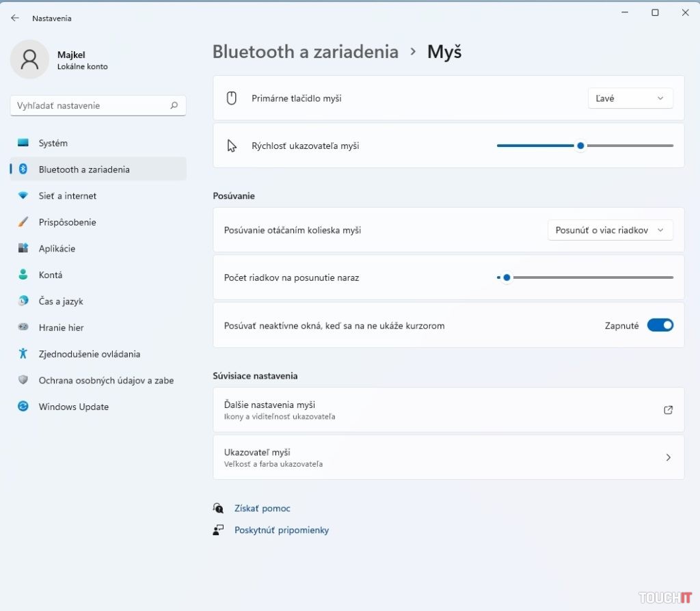Screen dimensions: 700x611
Task: Open the Posunúť o viac riadkov dropdown
Action: tap(609, 230)
